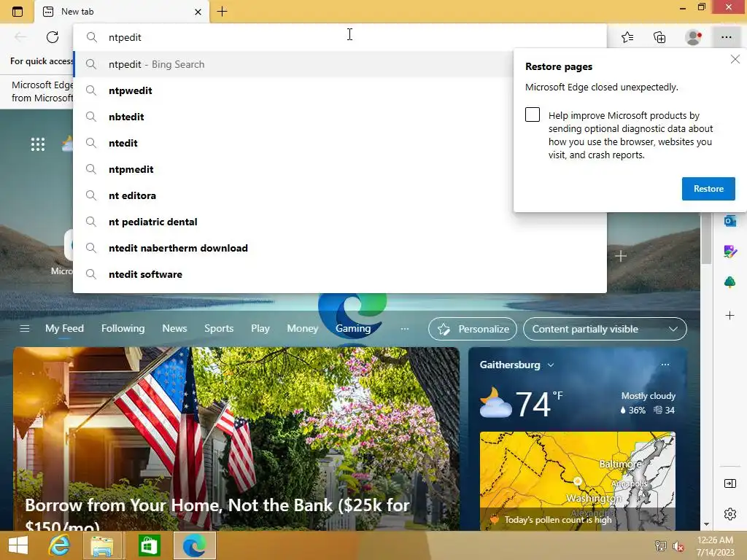
Task: Expand the Gaithersburg location dropdown
Action: pyautogui.click(x=551, y=365)
